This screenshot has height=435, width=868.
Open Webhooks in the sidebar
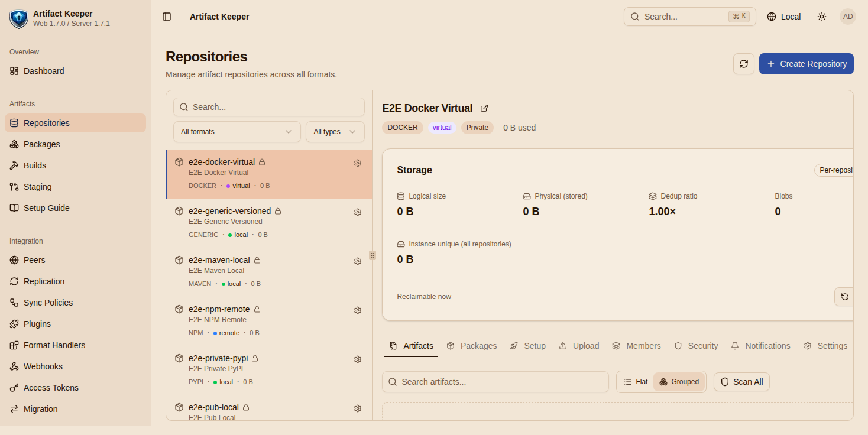pos(75,366)
